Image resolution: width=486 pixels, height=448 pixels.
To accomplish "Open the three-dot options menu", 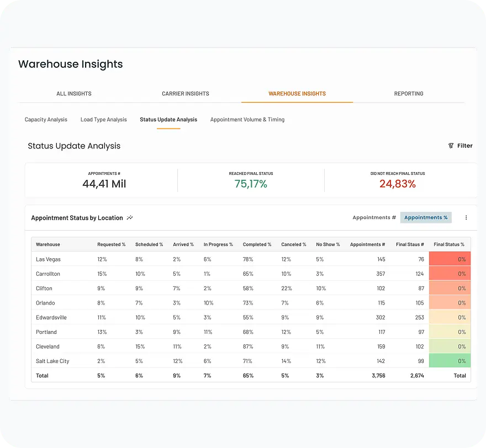I will pyautogui.click(x=466, y=218).
